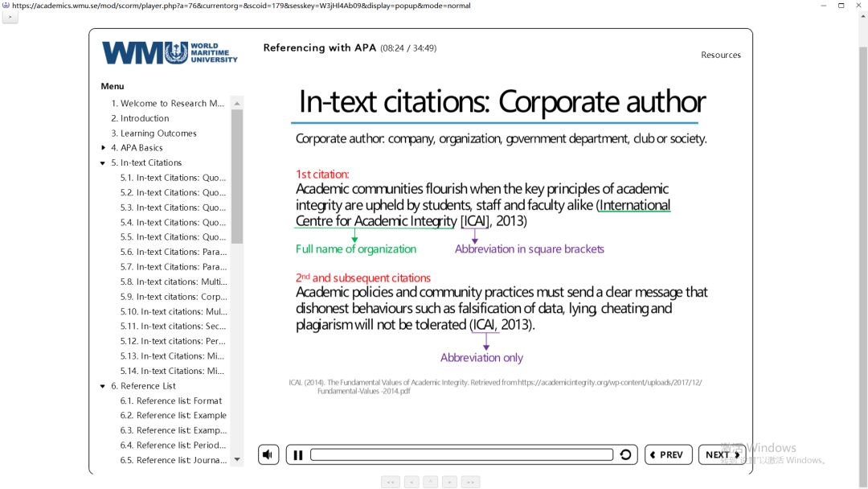The image size is (868, 489).
Task: Click the 'Abbreviation only' purple label
Action: click(481, 358)
